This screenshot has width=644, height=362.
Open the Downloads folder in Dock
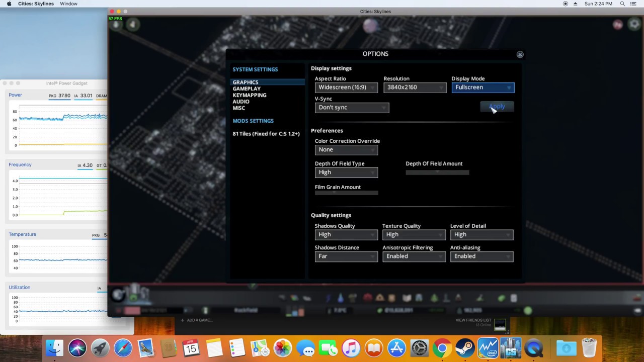[566, 348]
